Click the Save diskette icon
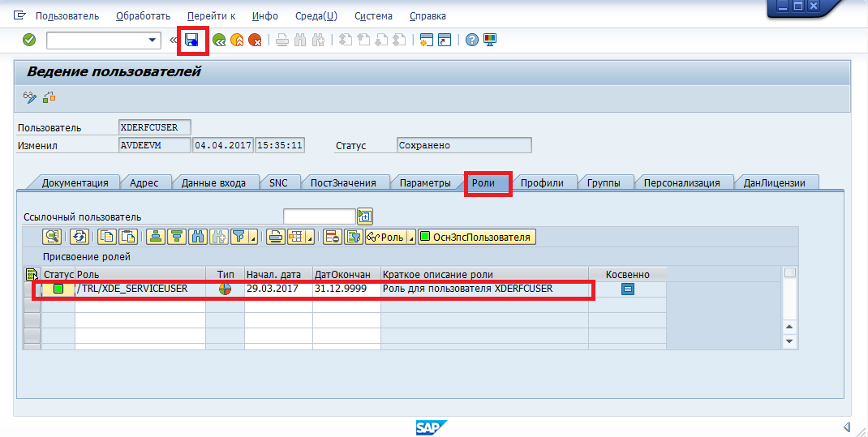 (x=192, y=40)
